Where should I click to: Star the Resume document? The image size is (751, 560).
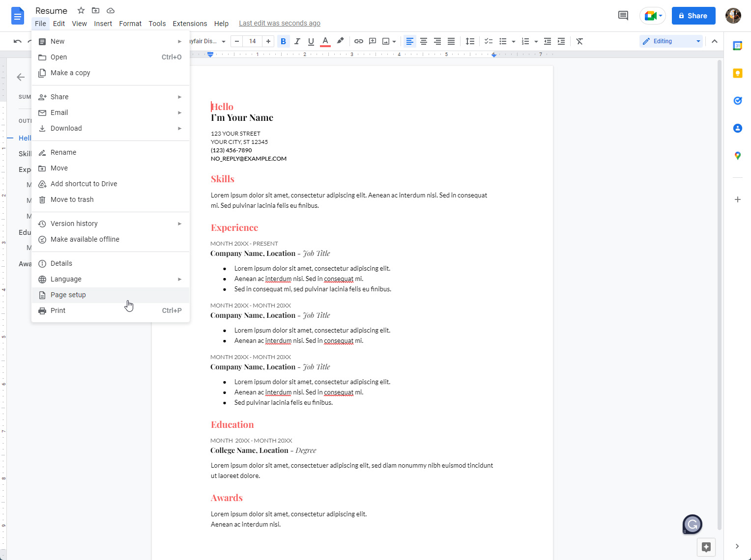pos(81,10)
